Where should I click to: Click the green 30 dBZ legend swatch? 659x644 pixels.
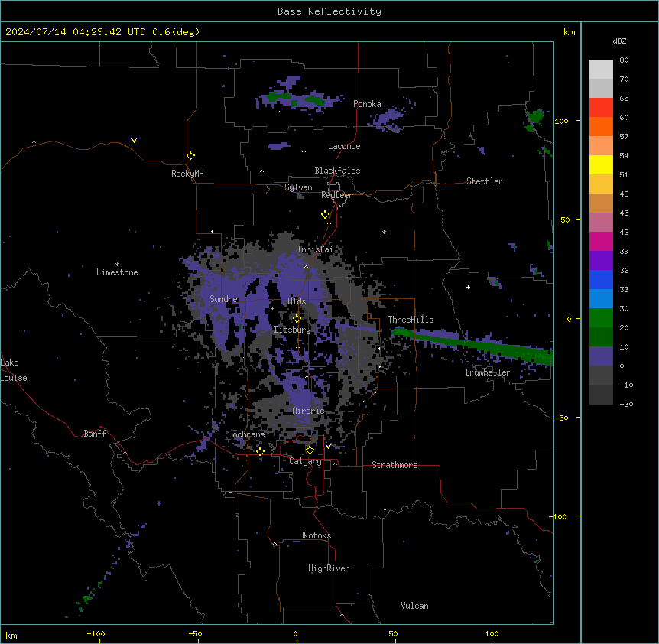pos(601,318)
